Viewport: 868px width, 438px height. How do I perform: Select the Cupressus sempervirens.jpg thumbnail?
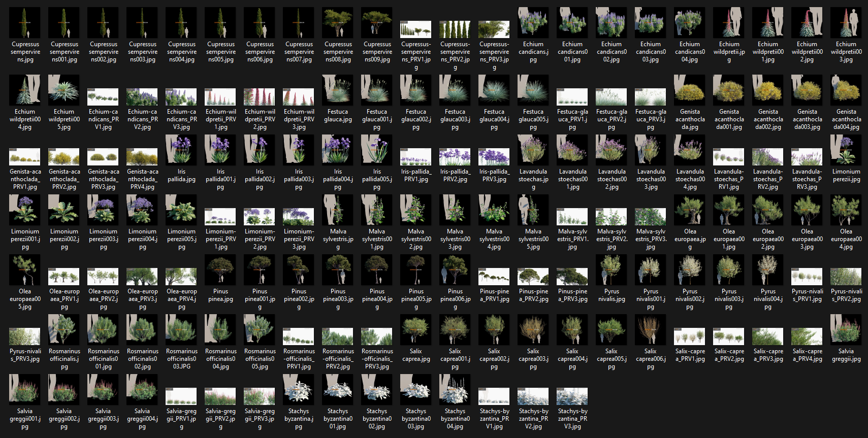pyautogui.click(x=25, y=23)
